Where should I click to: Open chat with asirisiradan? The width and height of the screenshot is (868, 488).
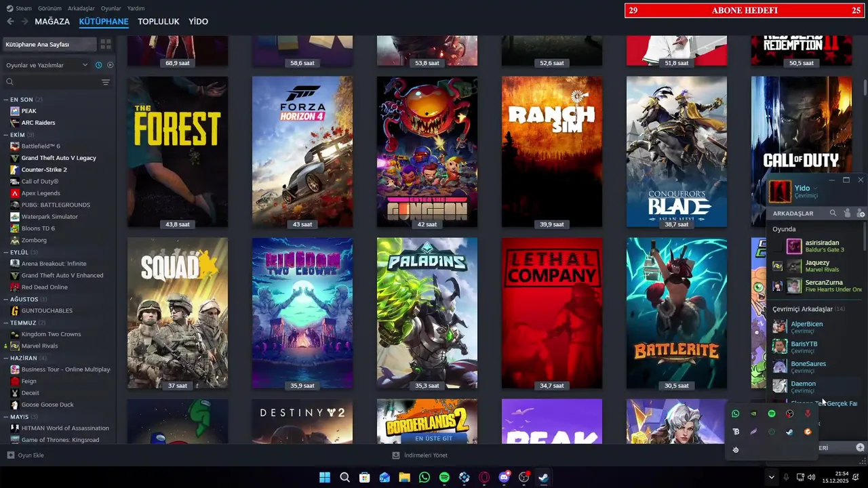[x=816, y=246]
